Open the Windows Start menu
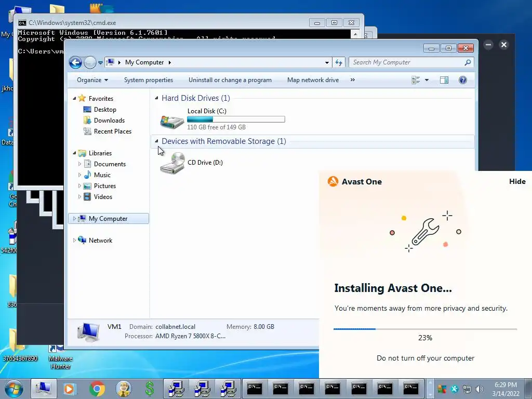Screen dimensions: 532x399 pos(14,389)
